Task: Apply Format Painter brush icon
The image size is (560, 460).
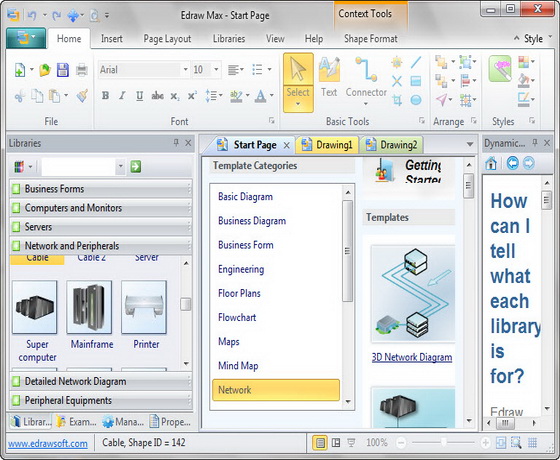Action: [82, 96]
